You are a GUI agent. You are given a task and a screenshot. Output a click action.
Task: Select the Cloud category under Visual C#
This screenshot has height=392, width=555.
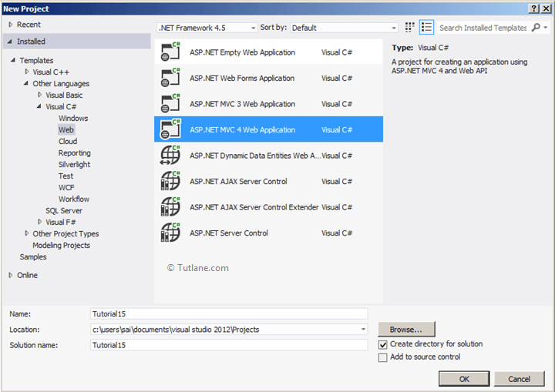coord(68,142)
